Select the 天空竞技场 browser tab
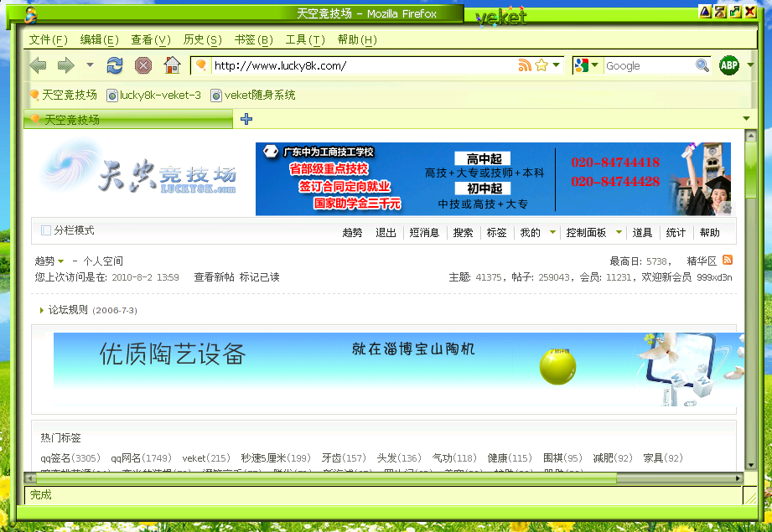Screen dimensions: 772x532 tap(128, 119)
